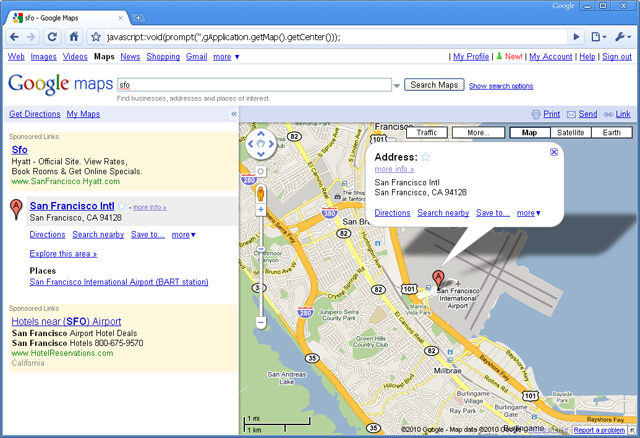Image resolution: width=640 pixels, height=438 pixels.
Task: Pan the map down with the down arrow
Action: click(x=261, y=154)
